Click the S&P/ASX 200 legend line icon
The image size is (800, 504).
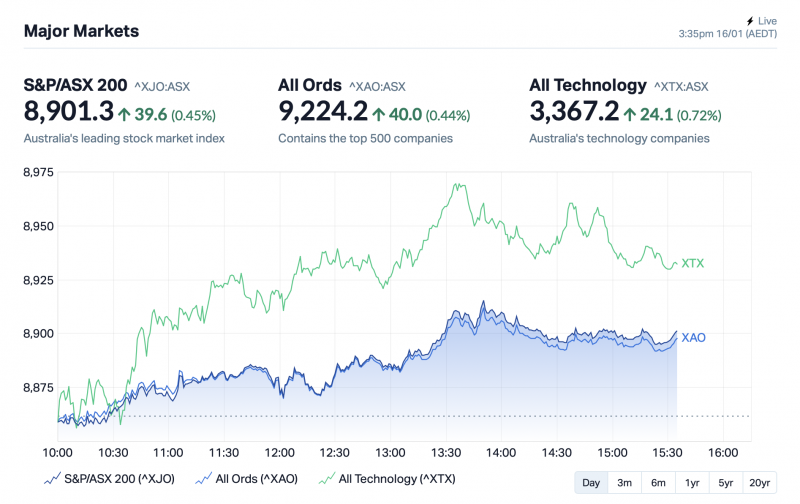pyautogui.click(x=54, y=480)
